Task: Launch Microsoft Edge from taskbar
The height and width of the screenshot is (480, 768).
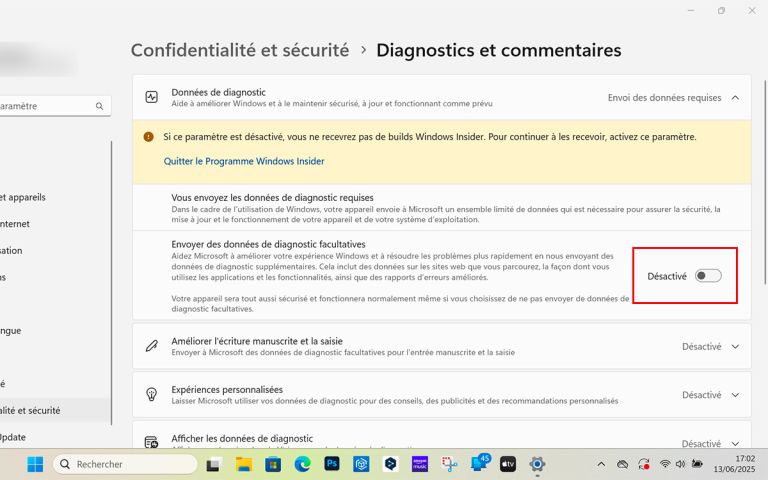Action: [302, 464]
